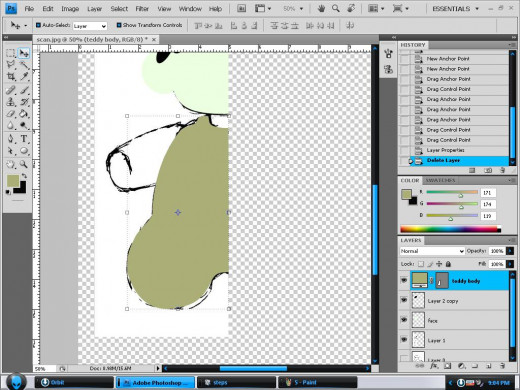The image size is (520, 390).
Task: Select the Move tool in the toolbox
Action: pyautogui.click(x=24, y=53)
